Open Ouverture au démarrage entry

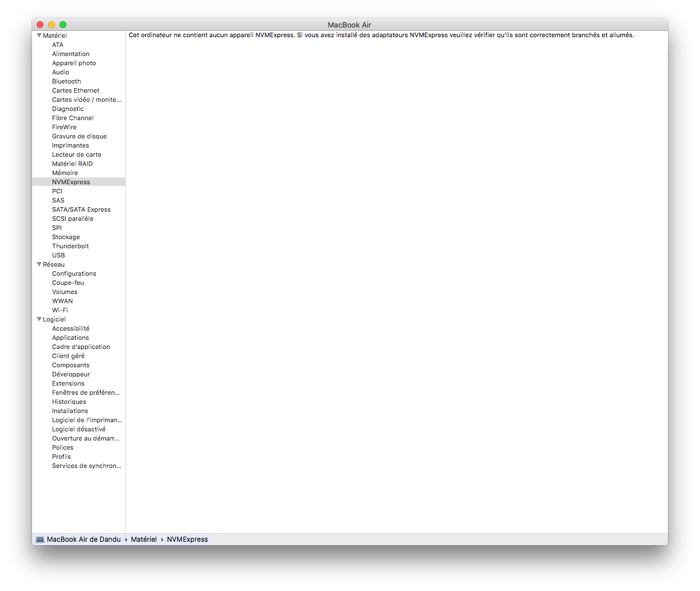[x=86, y=438]
